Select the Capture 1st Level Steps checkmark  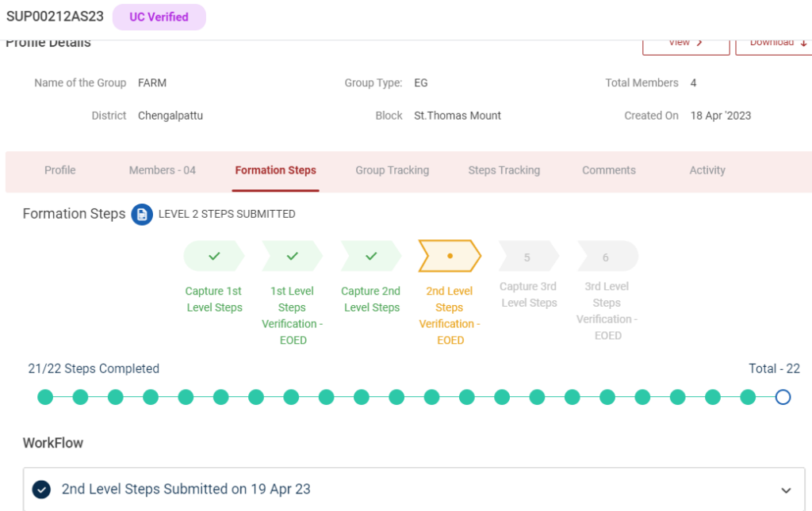click(x=213, y=257)
